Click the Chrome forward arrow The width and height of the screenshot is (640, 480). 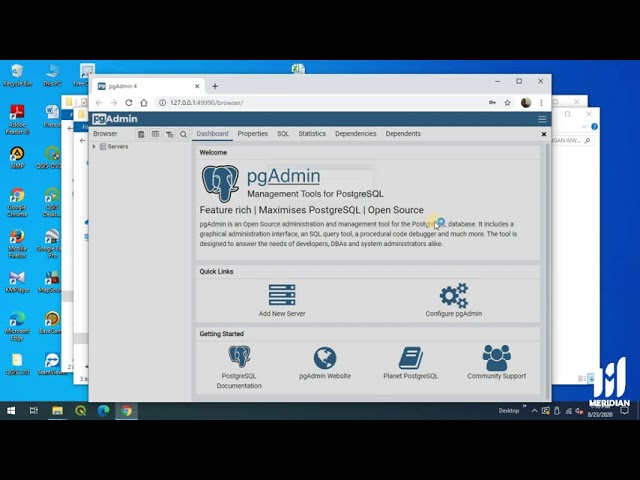[113, 103]
